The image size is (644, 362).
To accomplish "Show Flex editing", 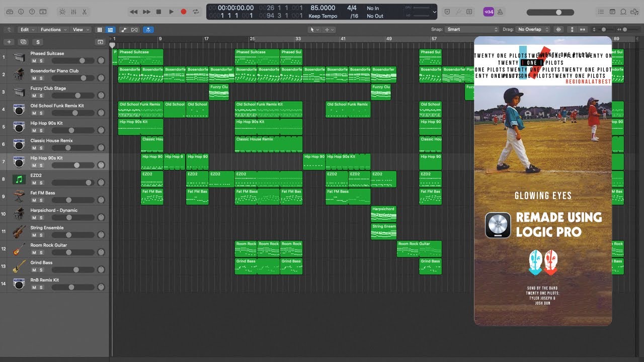I will click(x=134, y=30).
